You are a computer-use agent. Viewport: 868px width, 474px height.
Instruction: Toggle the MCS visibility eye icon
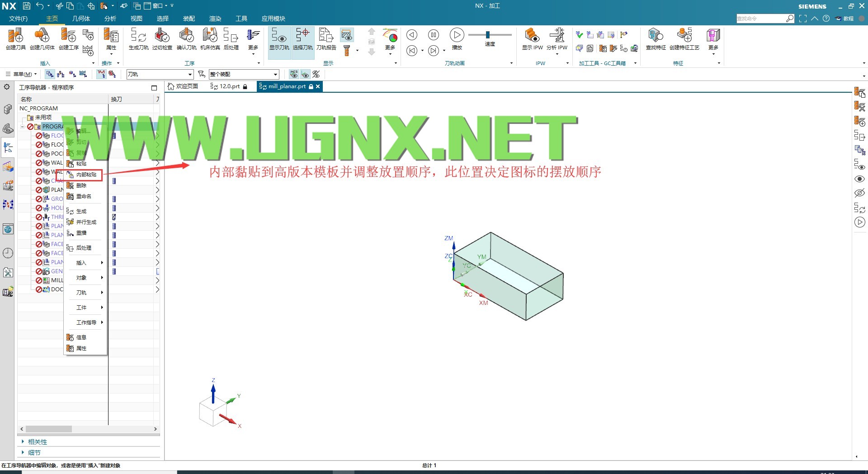(x=294, y=74)
